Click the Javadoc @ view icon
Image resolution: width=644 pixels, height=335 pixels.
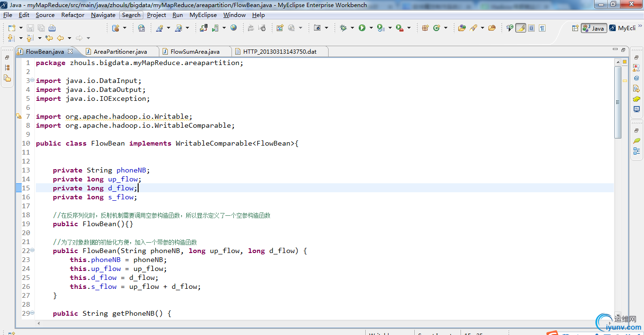click(636, 78)
